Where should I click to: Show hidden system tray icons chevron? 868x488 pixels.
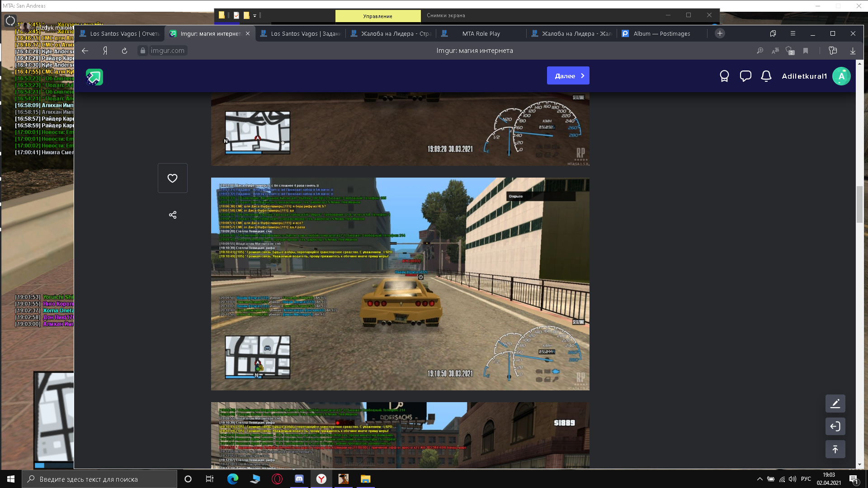tap(759, 479)
